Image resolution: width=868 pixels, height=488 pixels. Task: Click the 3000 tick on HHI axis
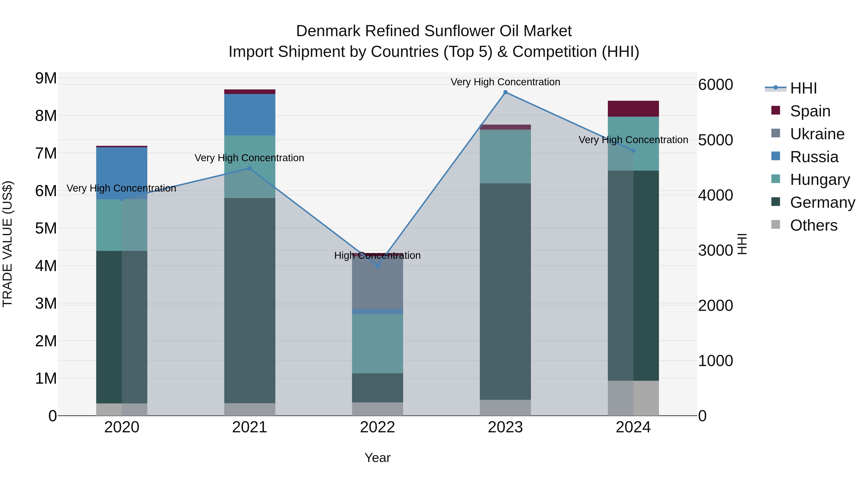716,250
